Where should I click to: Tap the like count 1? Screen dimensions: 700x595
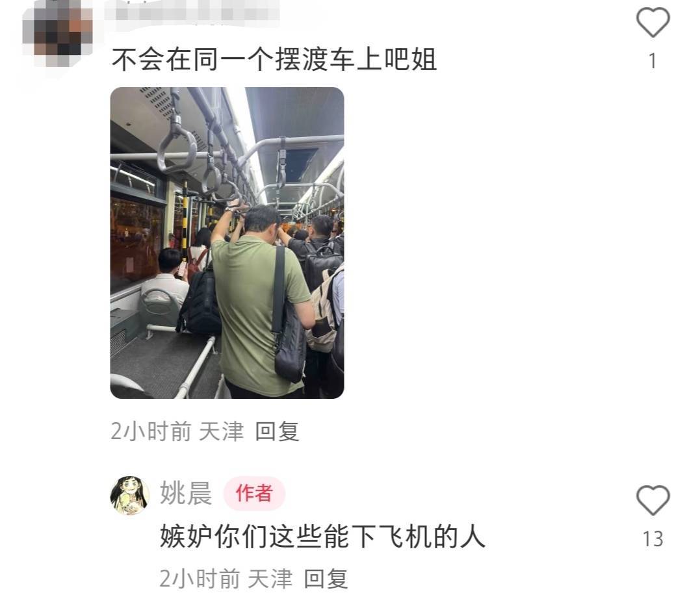(653, 61)
